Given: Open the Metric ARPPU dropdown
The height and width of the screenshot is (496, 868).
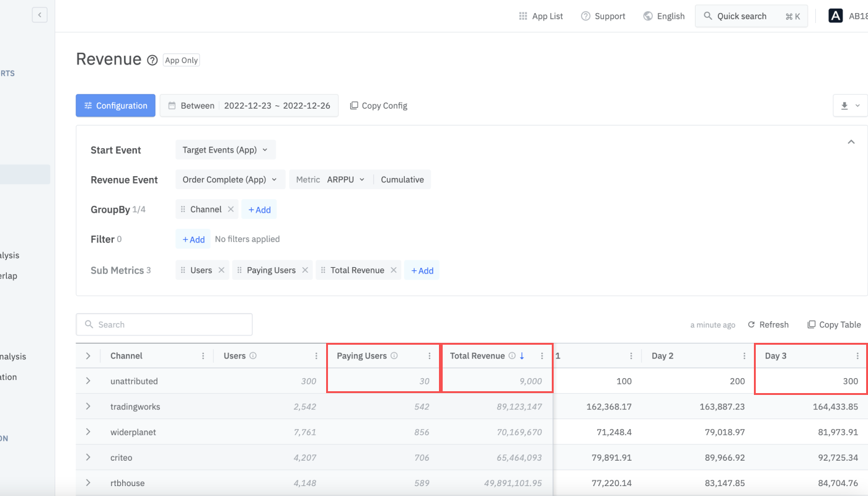Looking at the screenshot, I should [x=331, y=180].
